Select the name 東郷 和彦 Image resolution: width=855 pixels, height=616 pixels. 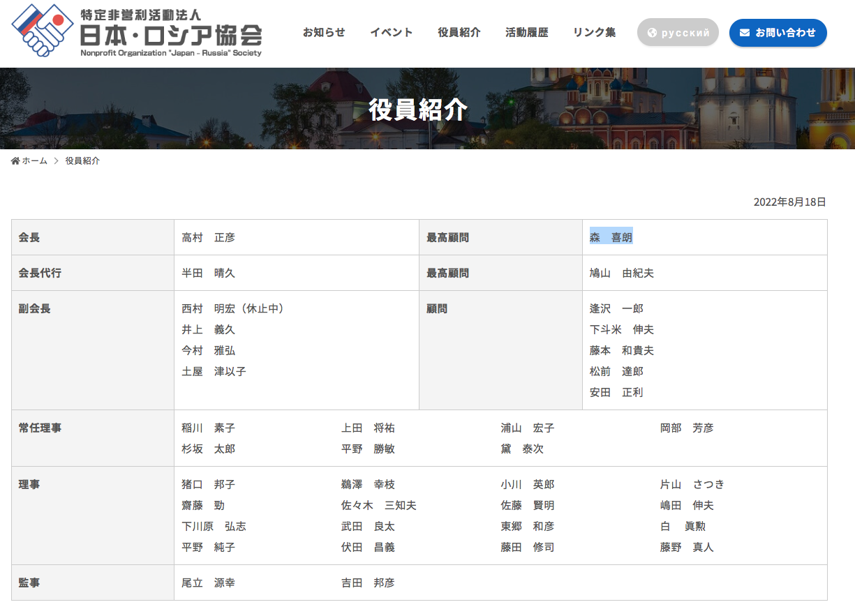pos(528,526)
